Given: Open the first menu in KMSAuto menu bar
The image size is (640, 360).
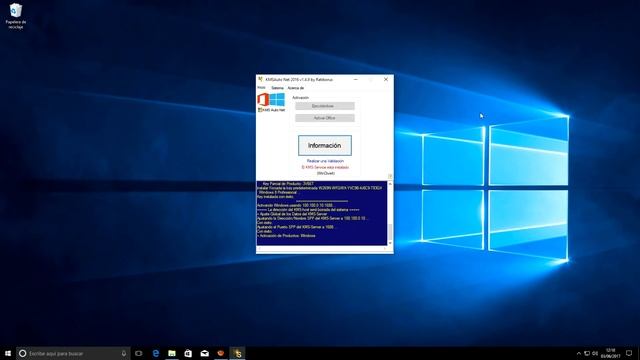Looking at the screenshot, I should click(x=261, y=88).
